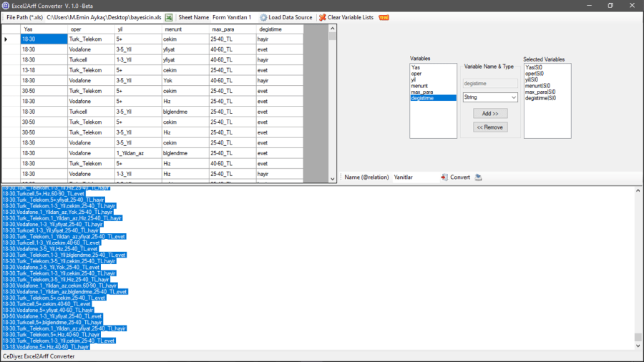Click the Clear Variable Lists icon
644x362 pixels.
[322, 17]
